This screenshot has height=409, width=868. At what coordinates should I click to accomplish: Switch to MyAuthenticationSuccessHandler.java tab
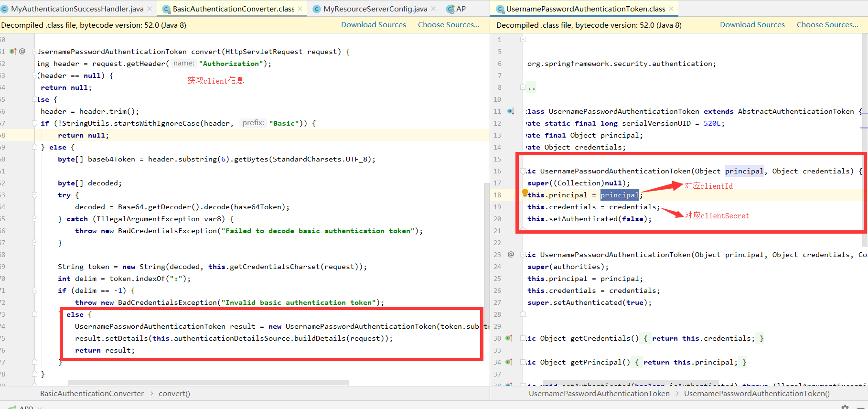pos(77,9)
